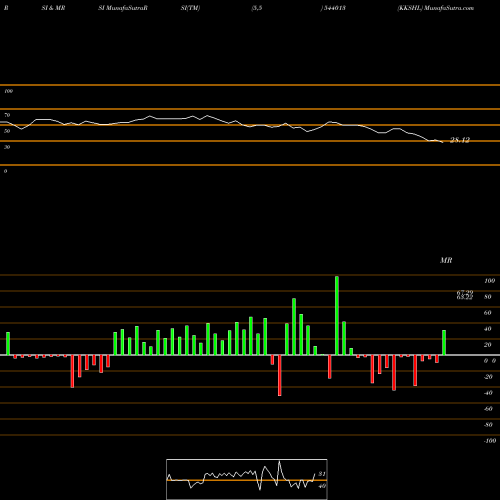Click the last green MR bar at right end
Screen dimensions: 500x500
click(444, 342)
